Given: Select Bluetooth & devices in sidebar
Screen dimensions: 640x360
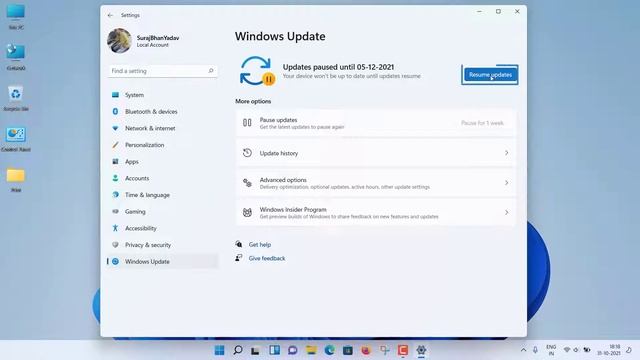Looking at the screenshot, I should 162,111.
